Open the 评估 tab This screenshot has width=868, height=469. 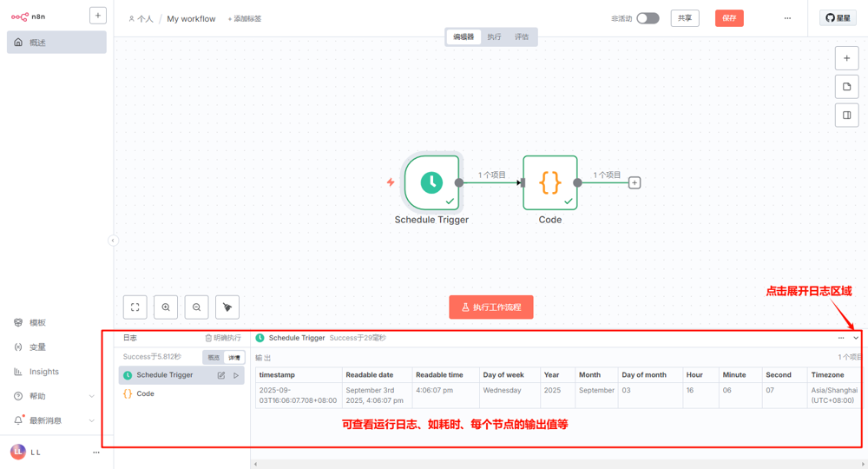(522, 36)
